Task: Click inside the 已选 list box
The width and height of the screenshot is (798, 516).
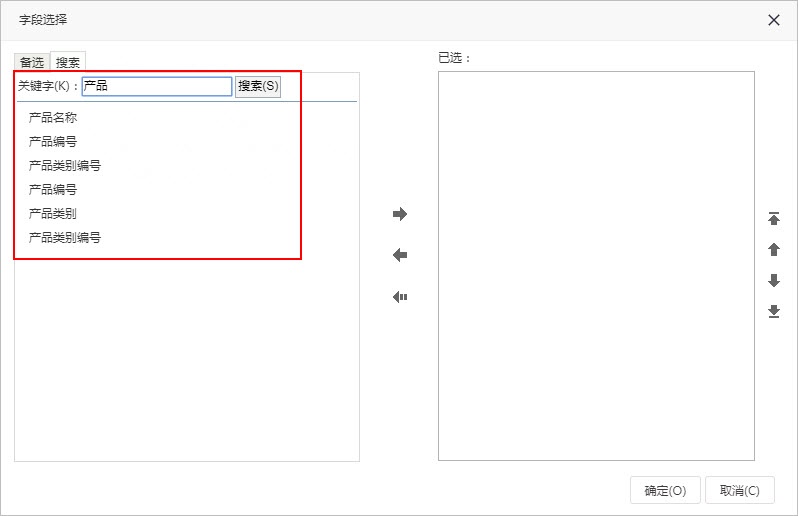Action: (x=596, y=266)
